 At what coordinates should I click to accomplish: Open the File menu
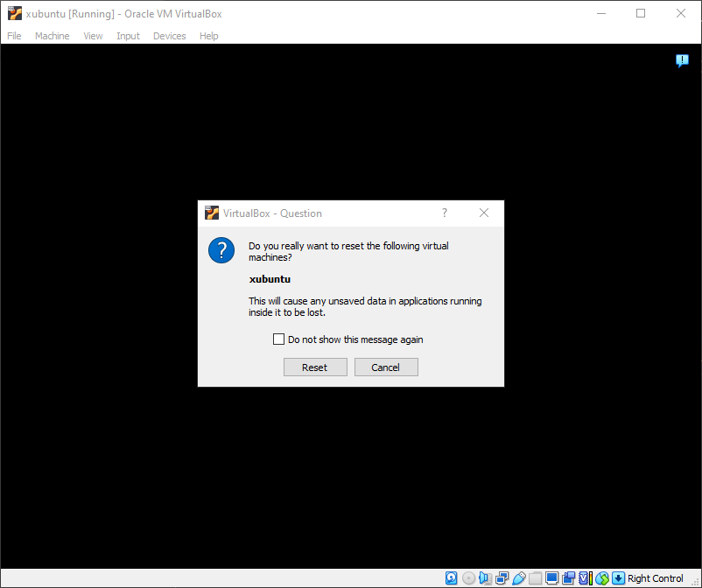[x=14, y=36]
